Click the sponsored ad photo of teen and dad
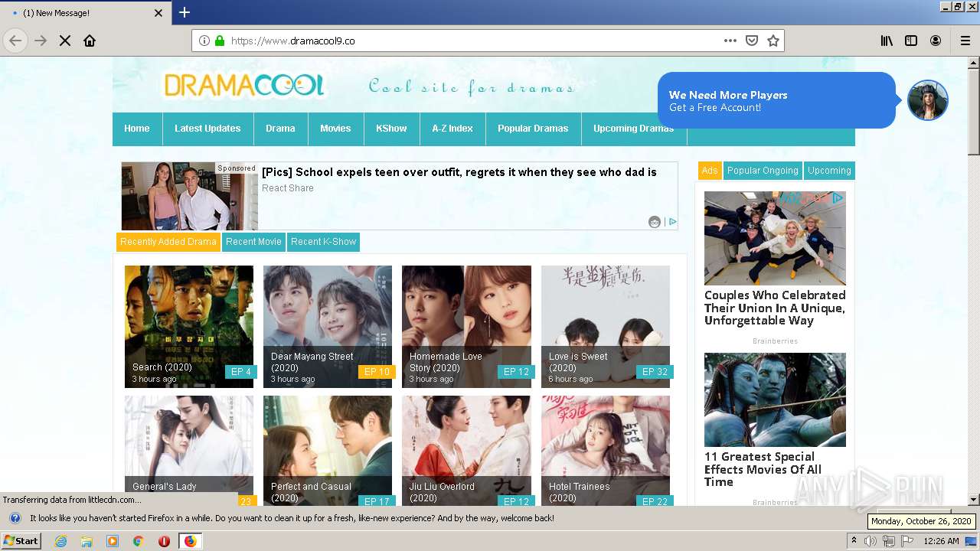Viewport: 980px width, 551px height. click(189, 196)
